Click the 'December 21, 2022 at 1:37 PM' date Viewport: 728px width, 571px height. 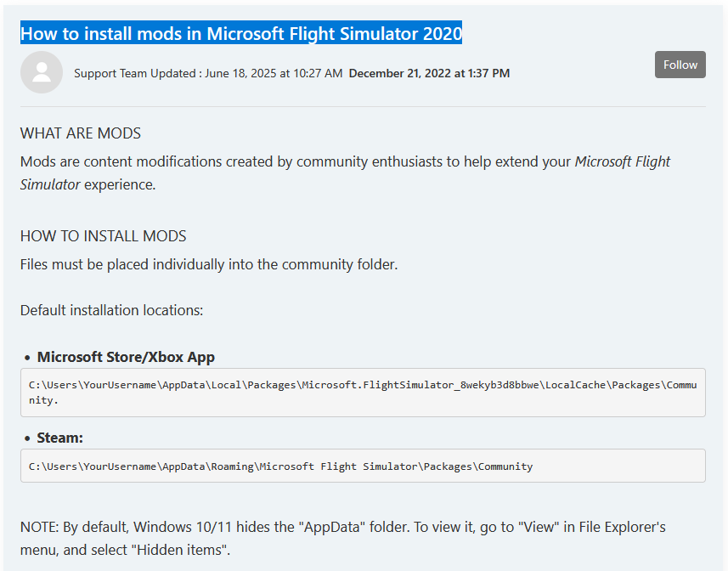[x=429, y=73]
